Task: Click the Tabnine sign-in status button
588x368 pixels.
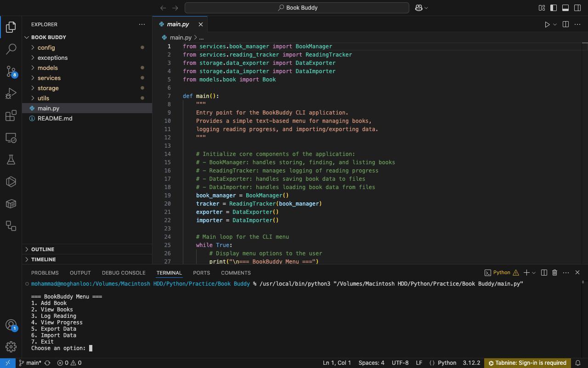Action: [x=527, y=363]
